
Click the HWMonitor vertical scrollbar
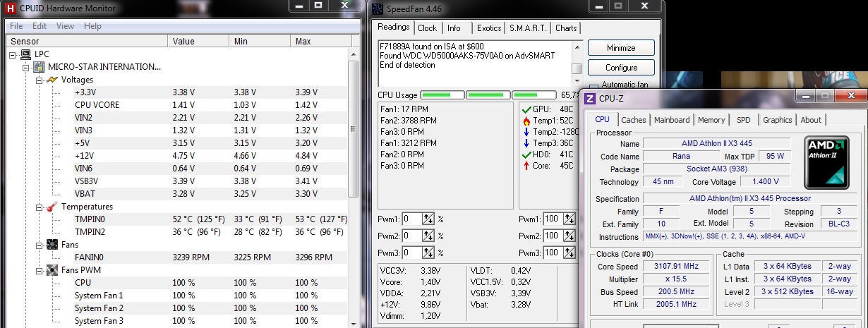point(354,190)
